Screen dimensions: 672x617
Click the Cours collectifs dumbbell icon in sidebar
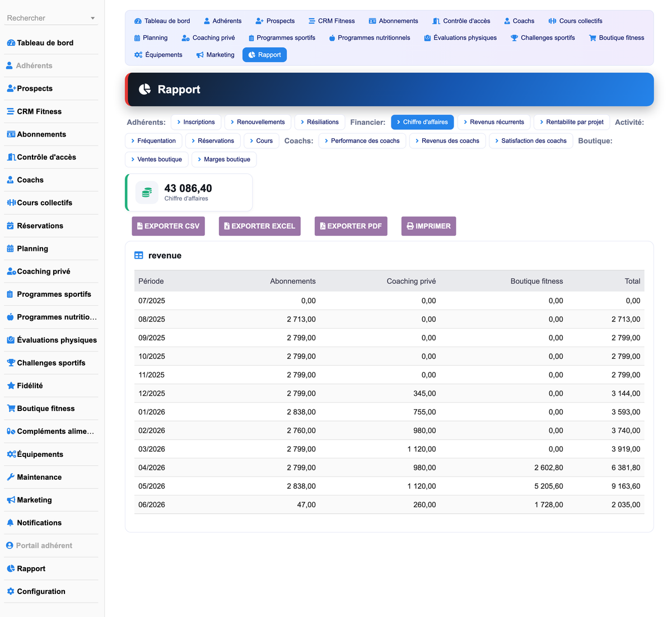click(11, 203)
